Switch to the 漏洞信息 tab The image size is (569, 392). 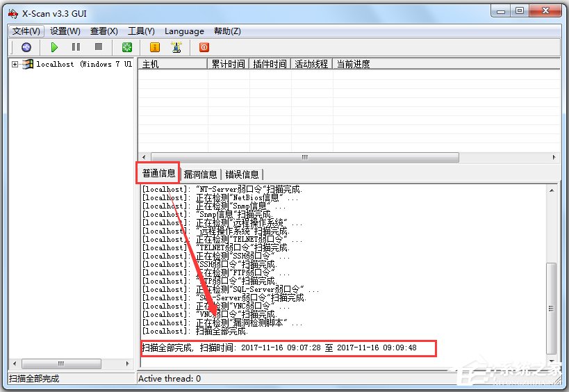click(x=200, y=174)
